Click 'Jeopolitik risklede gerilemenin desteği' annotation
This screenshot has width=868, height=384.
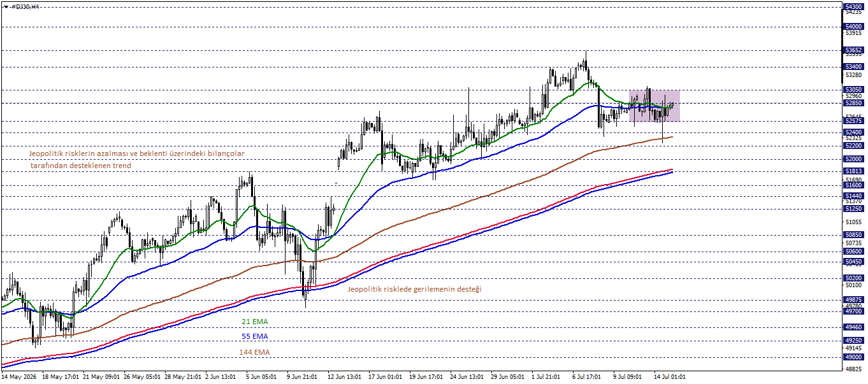click(414, 289)
